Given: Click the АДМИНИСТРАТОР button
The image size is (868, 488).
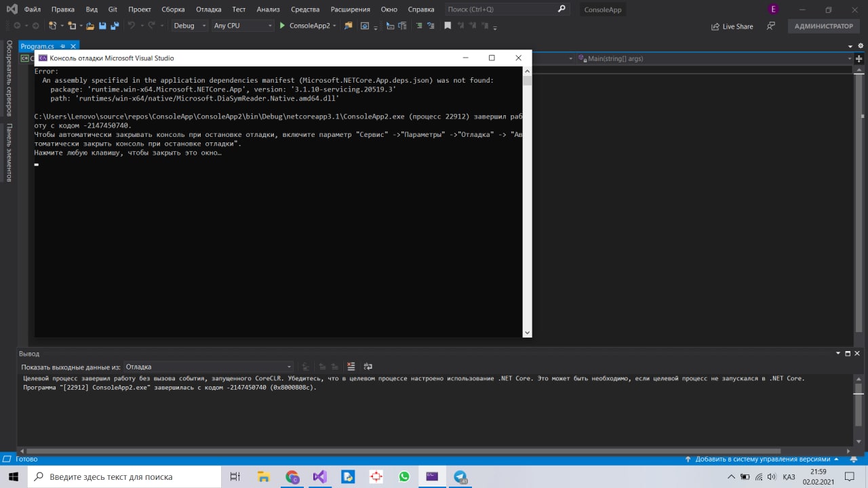Looking at the screenshot, I should point(824,26).
